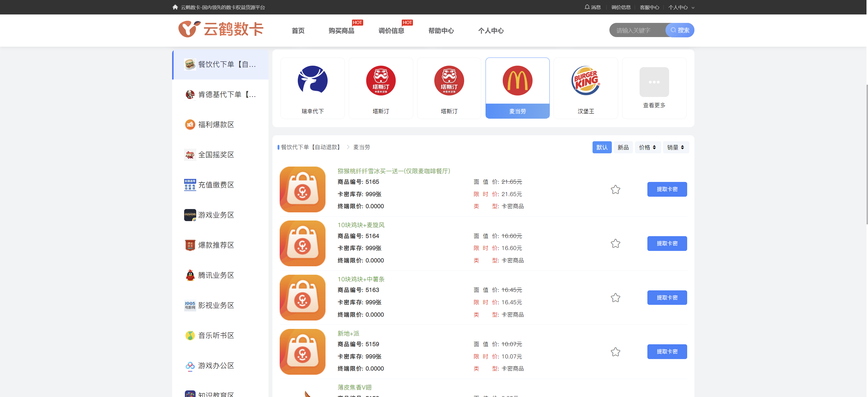
Task: Open the 猕猴桃纤纤雪冰买一送一 product link
Action: [x=394, y=171]
